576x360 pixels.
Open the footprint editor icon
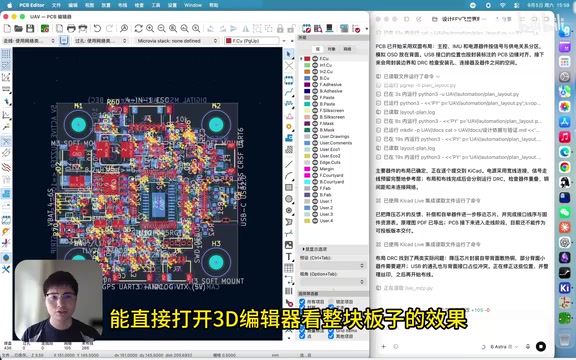[306, 28]
